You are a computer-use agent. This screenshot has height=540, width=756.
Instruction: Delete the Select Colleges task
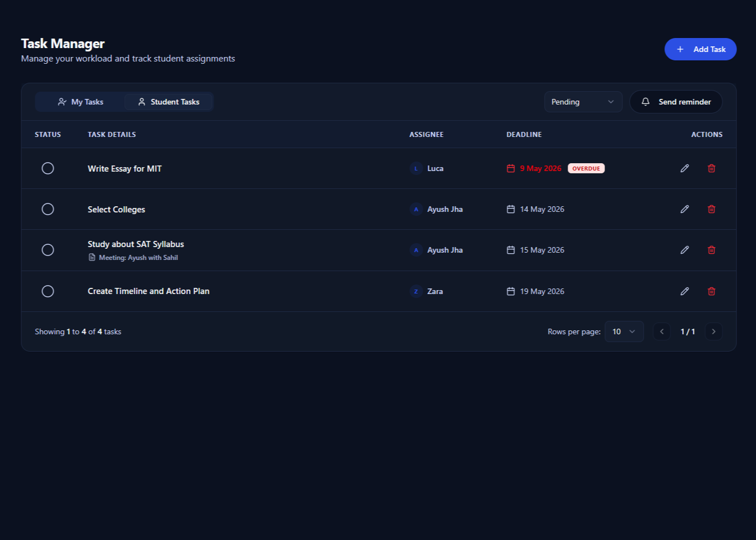tap(711, 209)
